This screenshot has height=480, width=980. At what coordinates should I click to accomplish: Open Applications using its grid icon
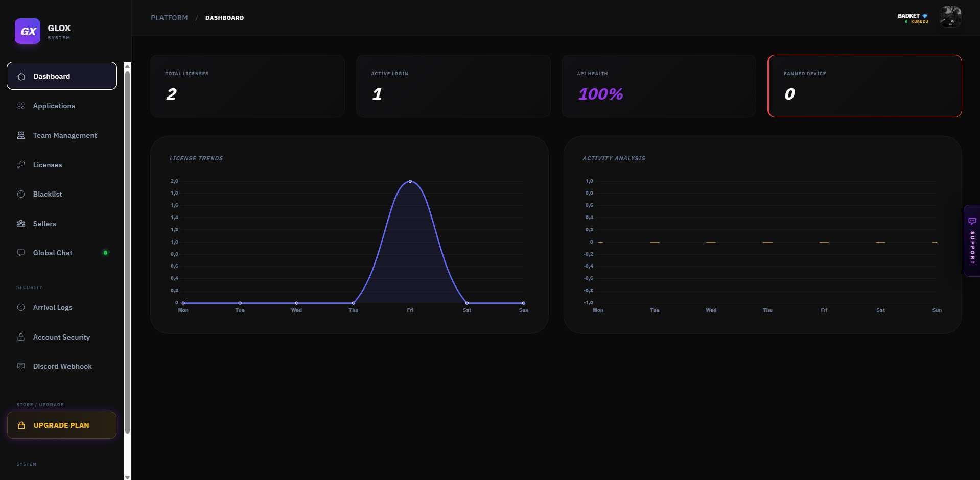[x=21, y=106]
